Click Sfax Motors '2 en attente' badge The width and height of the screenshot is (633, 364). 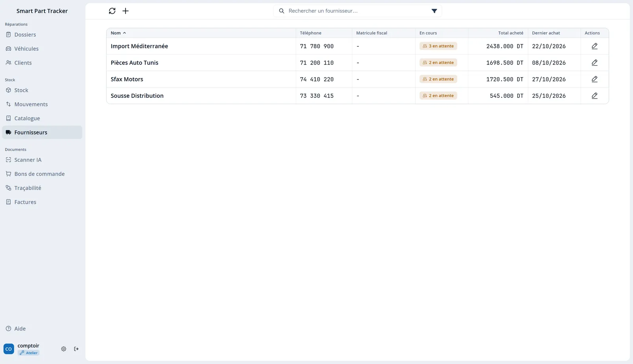point(438,79)
